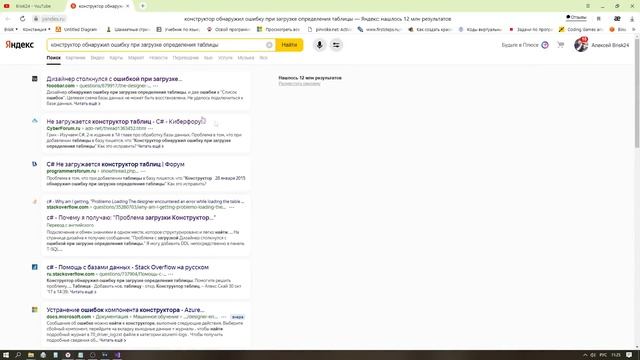Clear the search query with the X icon

pyautogui.click(x=269, y=45)
